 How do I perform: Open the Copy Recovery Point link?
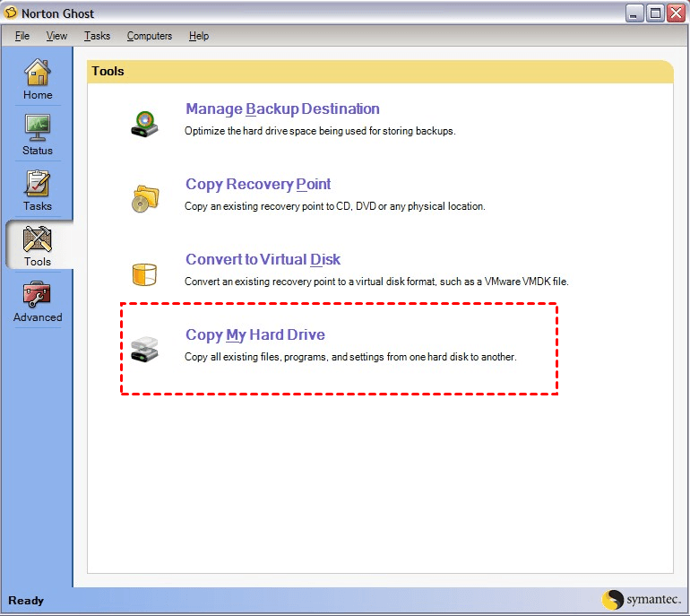click(x=258, y=184)
